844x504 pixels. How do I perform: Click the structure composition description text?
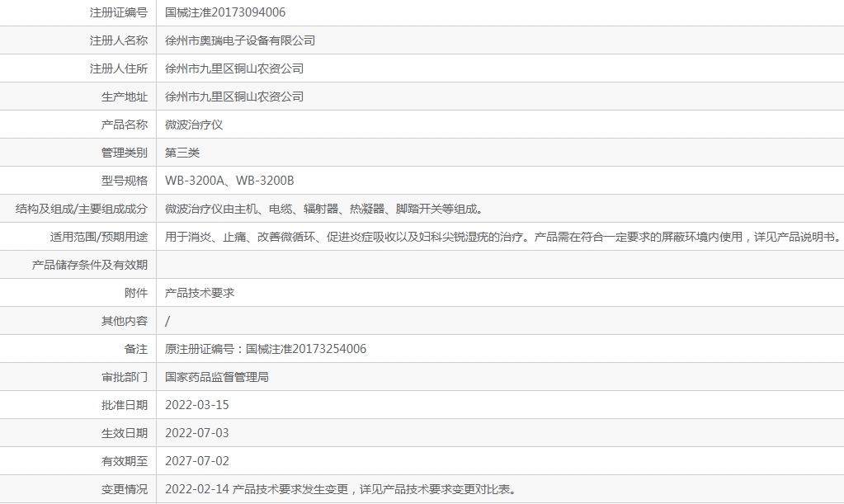[x=324, y=209]
